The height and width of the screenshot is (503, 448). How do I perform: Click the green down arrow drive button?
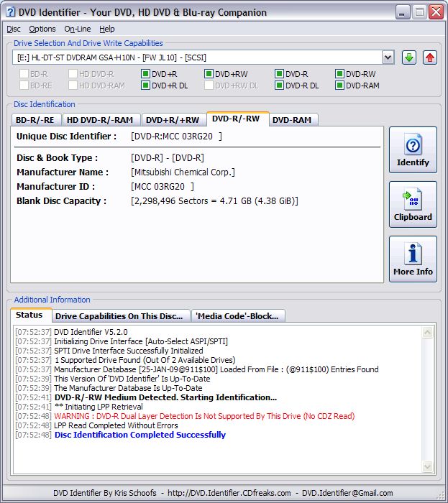[x=409, y=57]
